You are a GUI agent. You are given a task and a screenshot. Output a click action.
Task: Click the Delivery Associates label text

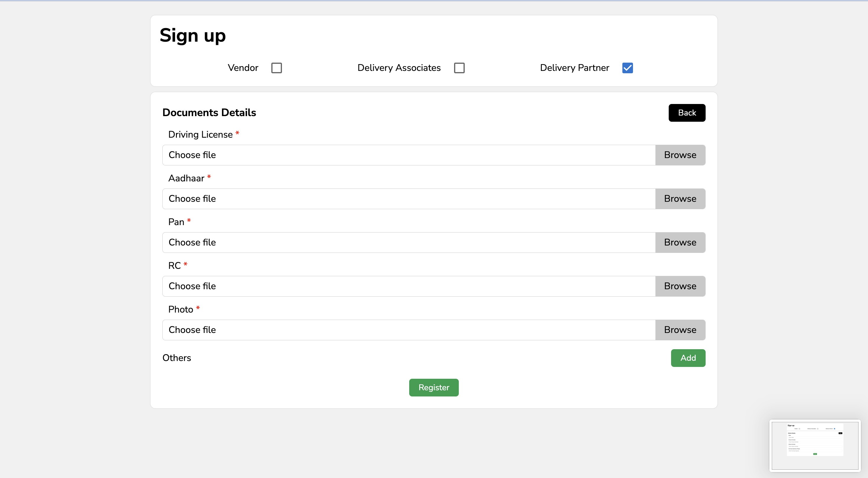coord(399,68)
